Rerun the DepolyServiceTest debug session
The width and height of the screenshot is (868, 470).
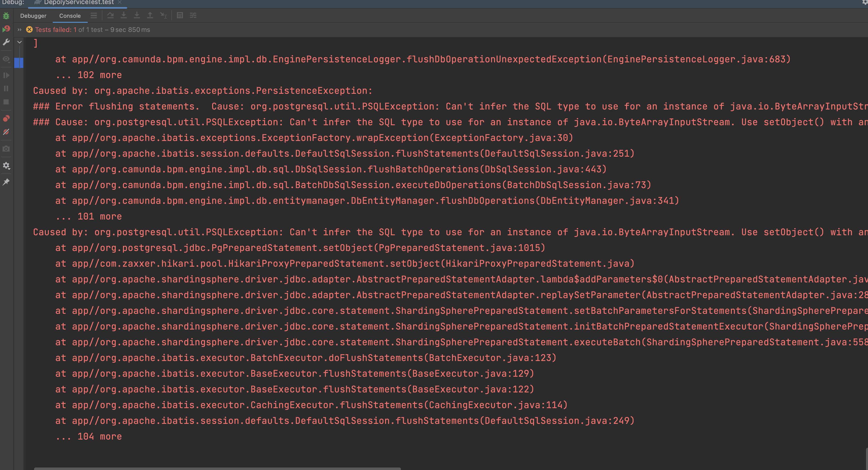coord(6,16)
